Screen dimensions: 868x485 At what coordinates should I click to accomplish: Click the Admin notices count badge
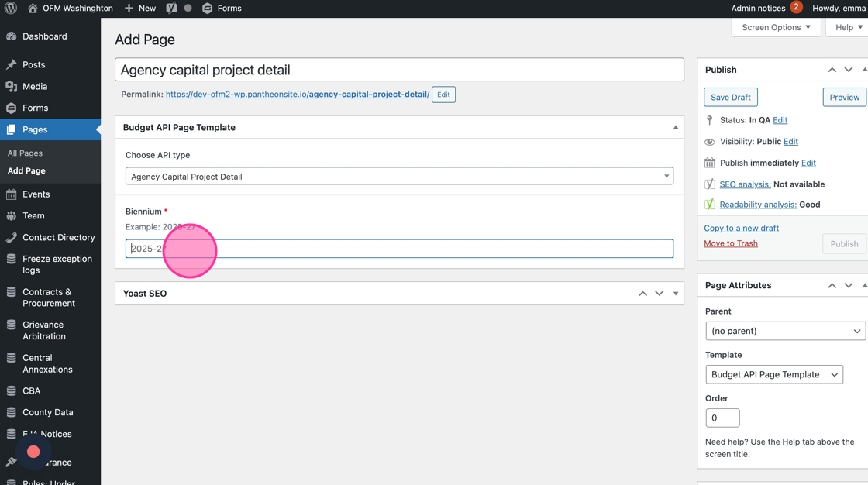pos(796,7)
